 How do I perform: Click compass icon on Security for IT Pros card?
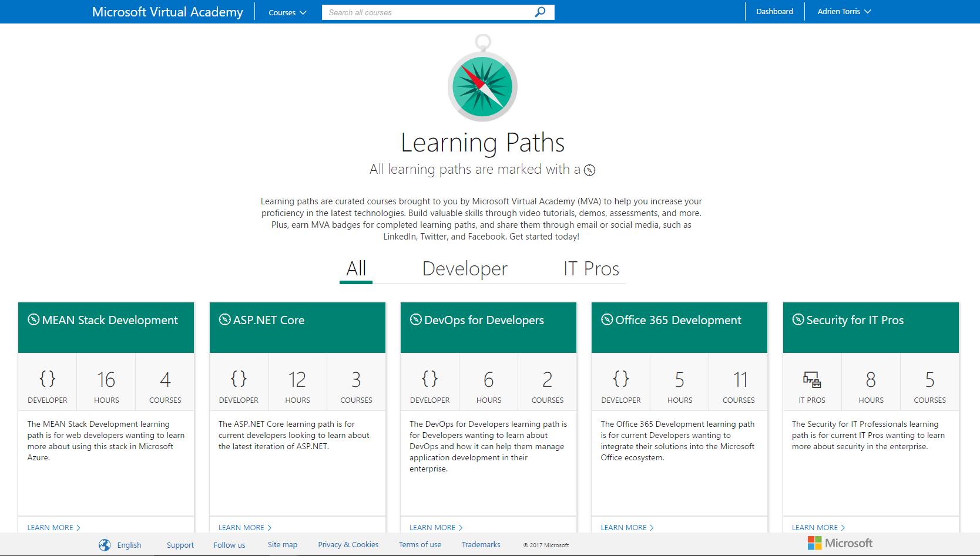(798, 319)
